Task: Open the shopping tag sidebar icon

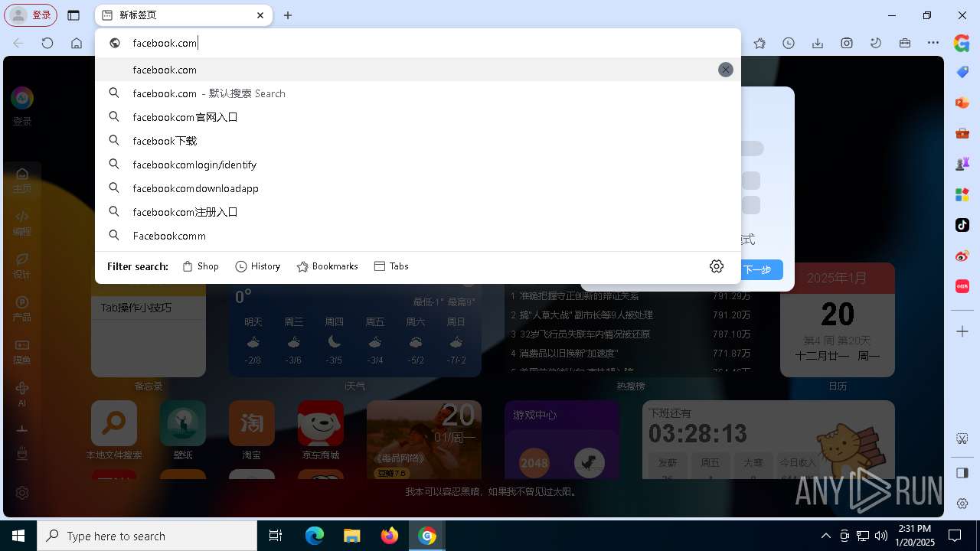Action: point(962,71)
